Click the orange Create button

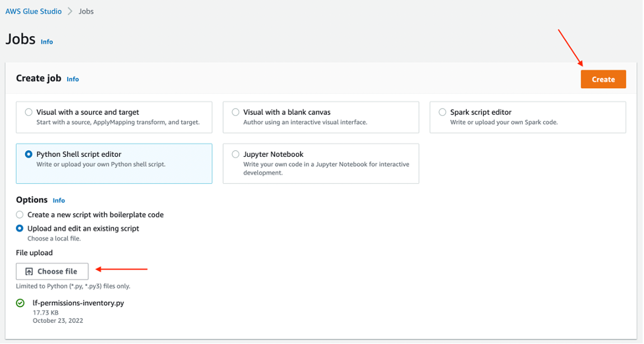pos(602,79)
